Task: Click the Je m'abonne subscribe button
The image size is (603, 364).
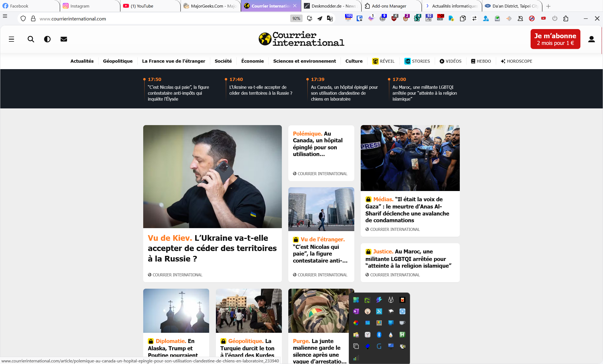Action: (555, 39)
